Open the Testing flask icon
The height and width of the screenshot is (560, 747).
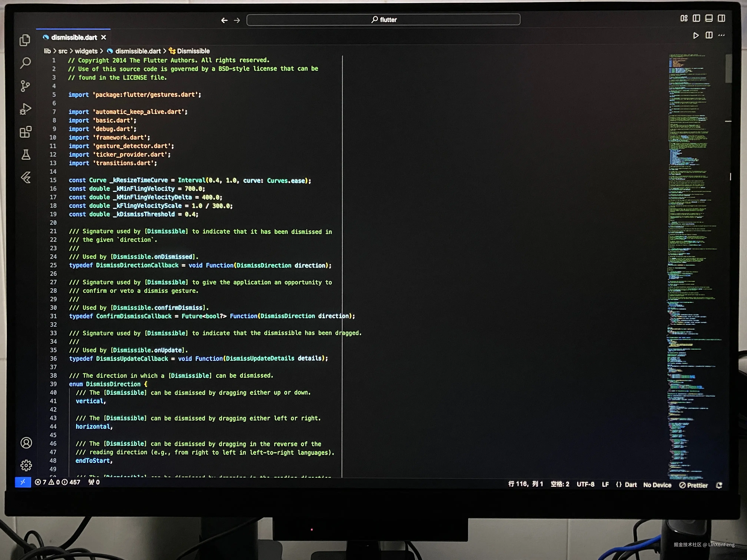26,155
